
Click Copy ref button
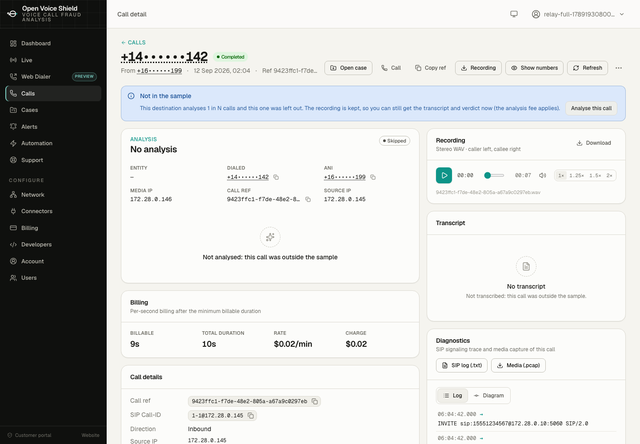coord(431,68)
